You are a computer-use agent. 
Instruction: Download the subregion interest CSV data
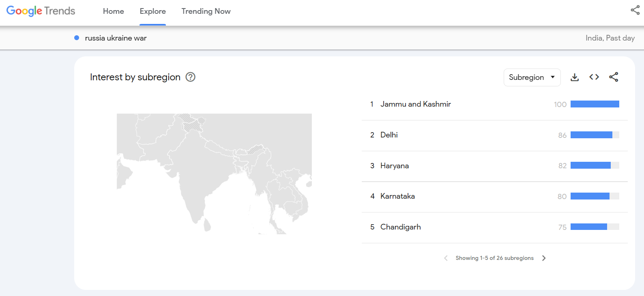[575, 77]
